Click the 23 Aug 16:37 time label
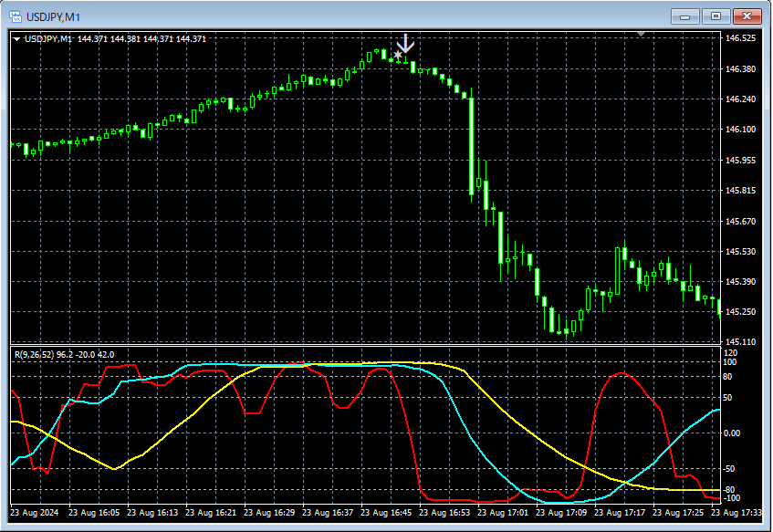Image resolution: width=773 pixels, height=532 pixels. point(328,512)
